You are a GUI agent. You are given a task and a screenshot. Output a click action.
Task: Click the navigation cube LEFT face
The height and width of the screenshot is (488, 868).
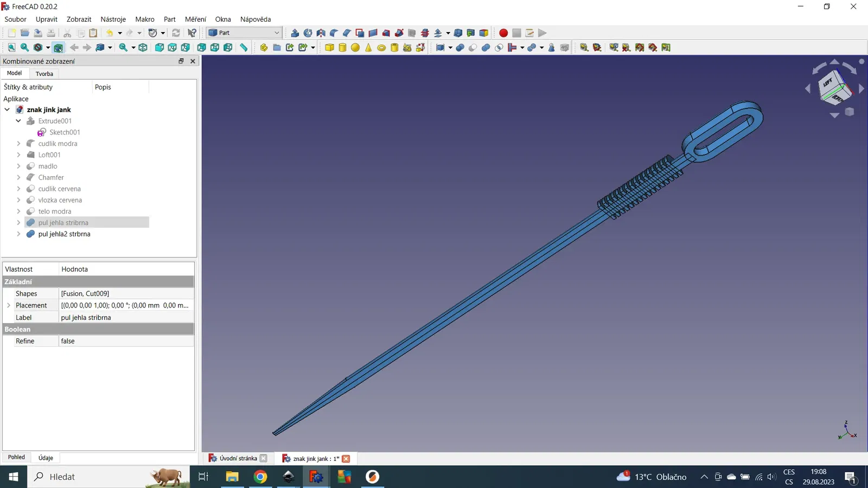point(828,83)
